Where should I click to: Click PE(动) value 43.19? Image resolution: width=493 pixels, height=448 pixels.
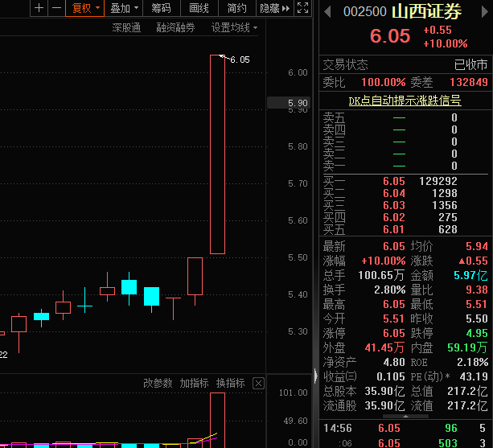(x=474, y=376)
